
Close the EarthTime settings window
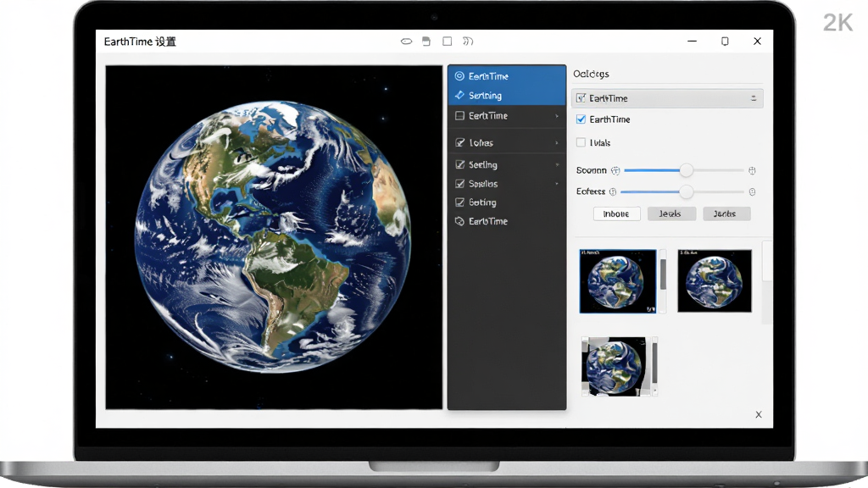(x=757, y=41)
